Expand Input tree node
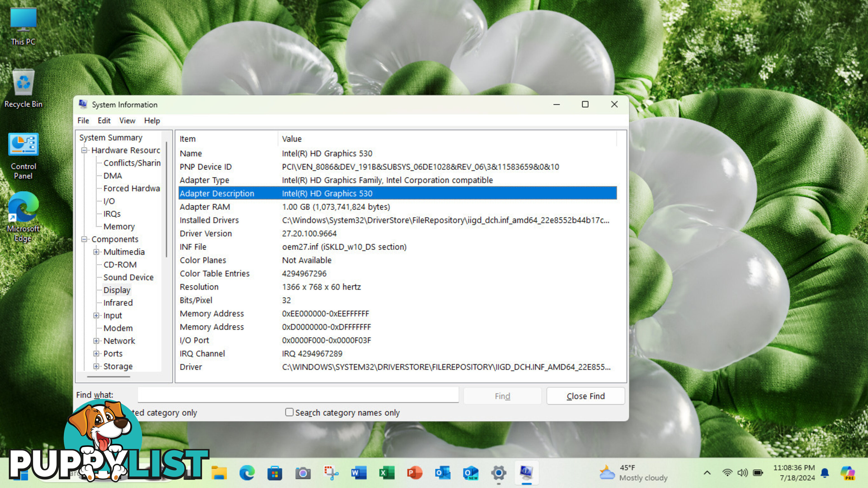This screenshot has height=488, width=868. pos(96,316)
